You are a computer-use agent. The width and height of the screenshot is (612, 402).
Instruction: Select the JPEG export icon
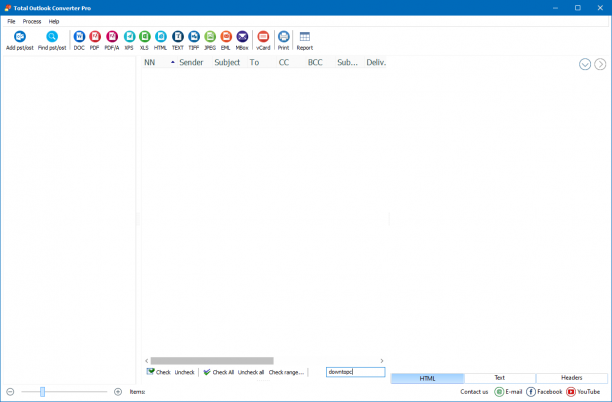210,37
